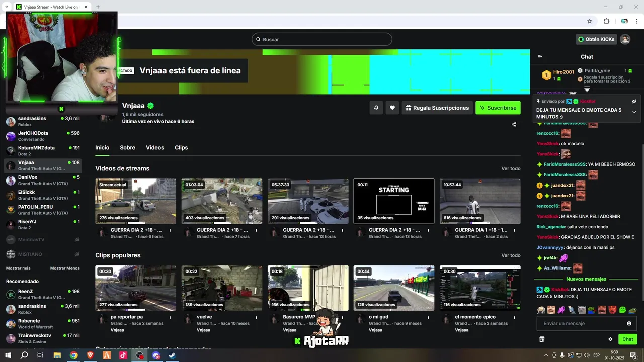The width and height of the screenshot is (644, 362).
Task: Open chat settings gear
Action: (610, 339)
